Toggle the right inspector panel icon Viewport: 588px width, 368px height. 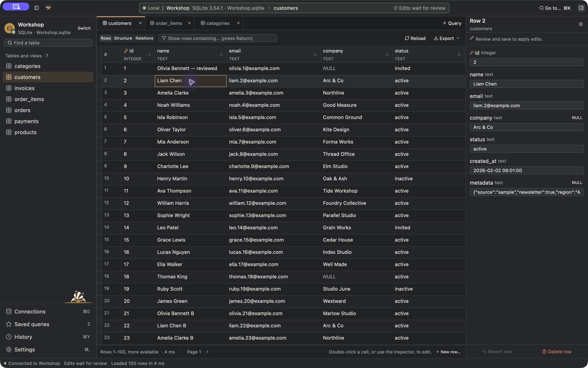click(581, 8)
